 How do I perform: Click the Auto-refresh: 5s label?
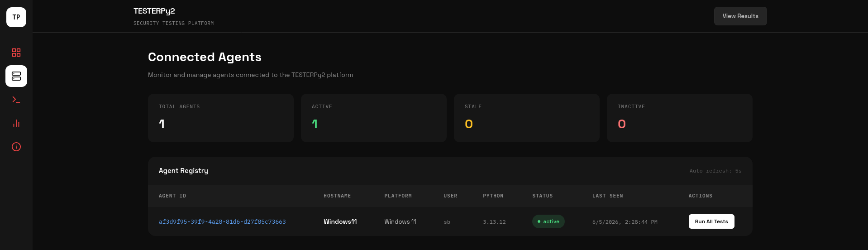point(715,171)
